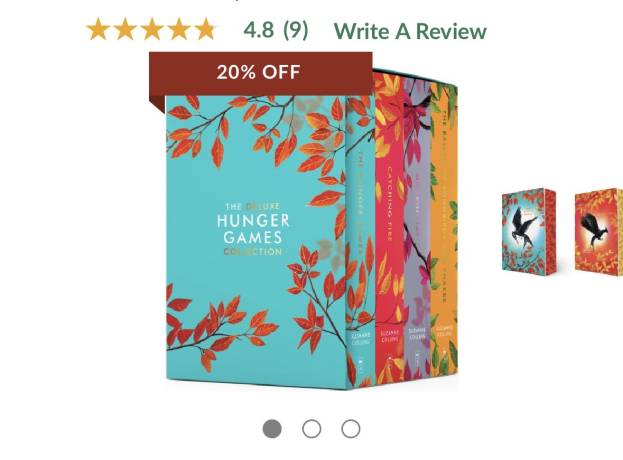Click the partially filled fifth star
623x460 pixels.
206,29
